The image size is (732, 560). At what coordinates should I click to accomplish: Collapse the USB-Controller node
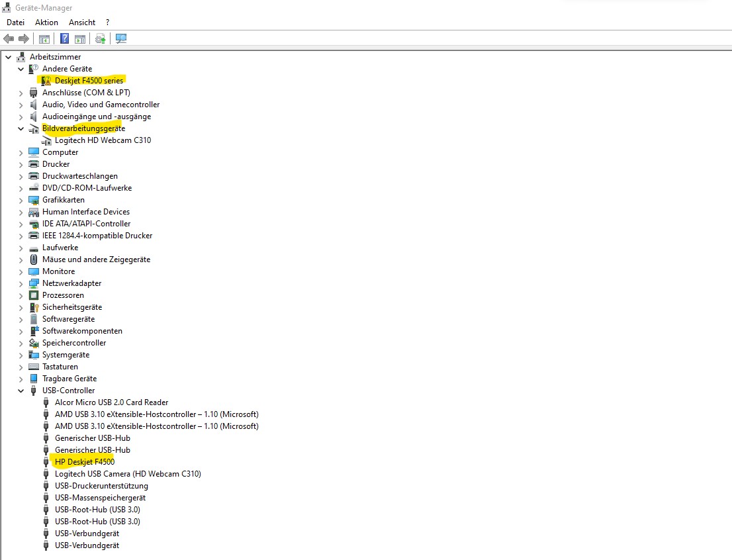(21, 391)
